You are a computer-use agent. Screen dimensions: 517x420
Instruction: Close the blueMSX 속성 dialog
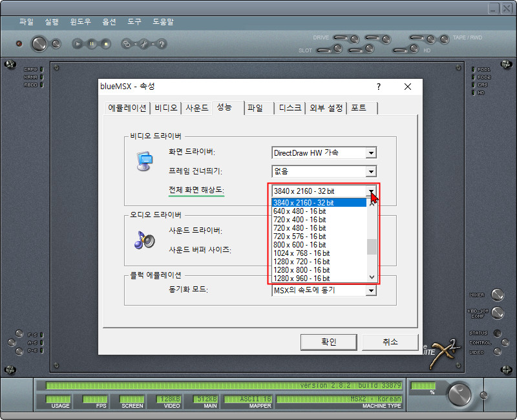click(408, 87)
